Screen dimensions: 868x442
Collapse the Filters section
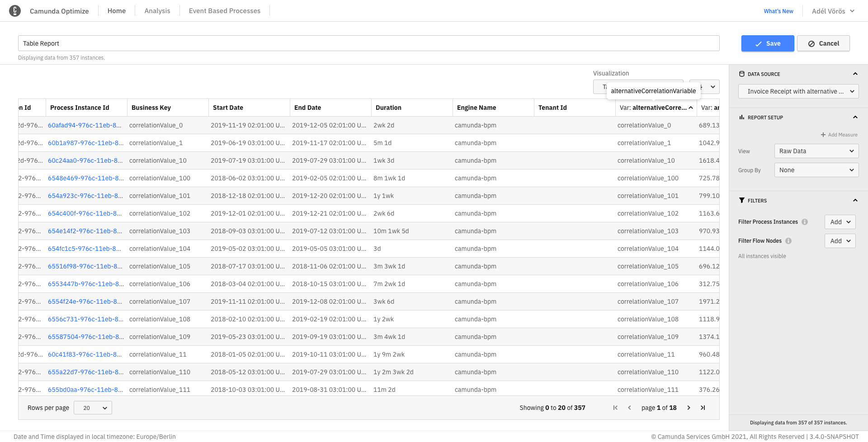(x=855, y=201)
